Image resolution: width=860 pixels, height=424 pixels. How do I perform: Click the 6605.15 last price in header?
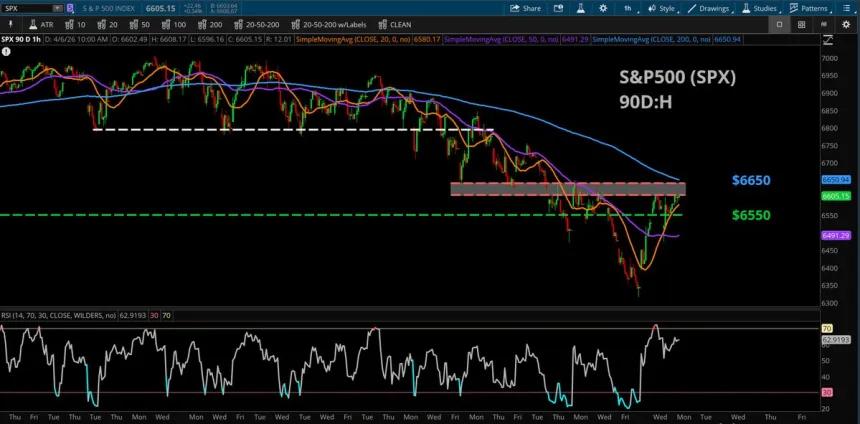coord(161,8)
